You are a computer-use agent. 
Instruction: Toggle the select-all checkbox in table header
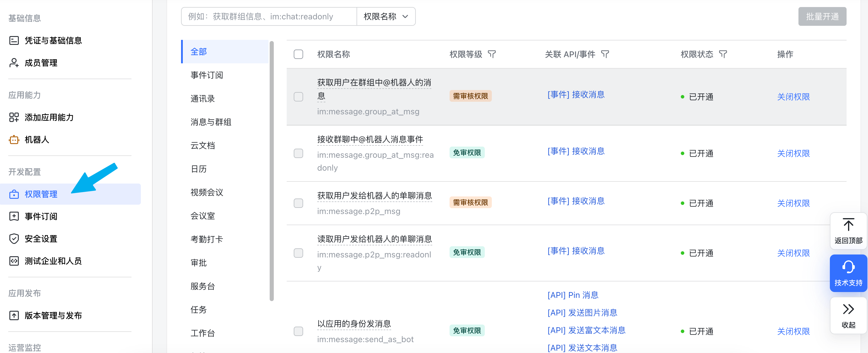[x=298, y=54]
